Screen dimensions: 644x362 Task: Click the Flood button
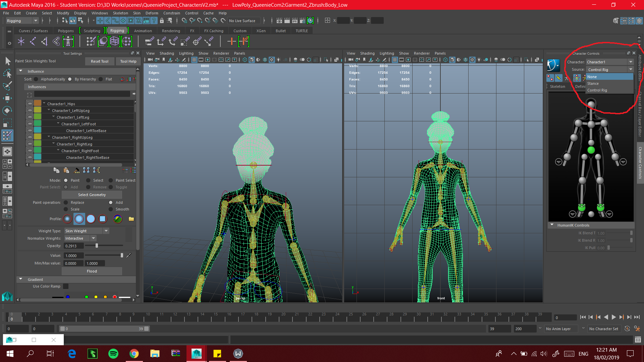92,271
